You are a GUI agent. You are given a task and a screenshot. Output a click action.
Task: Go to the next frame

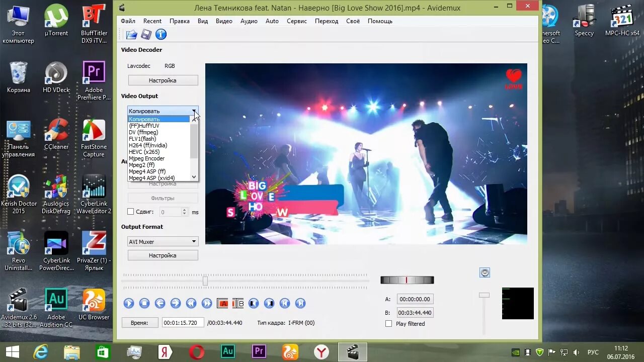pyautogui.click(x=176, y=303)
